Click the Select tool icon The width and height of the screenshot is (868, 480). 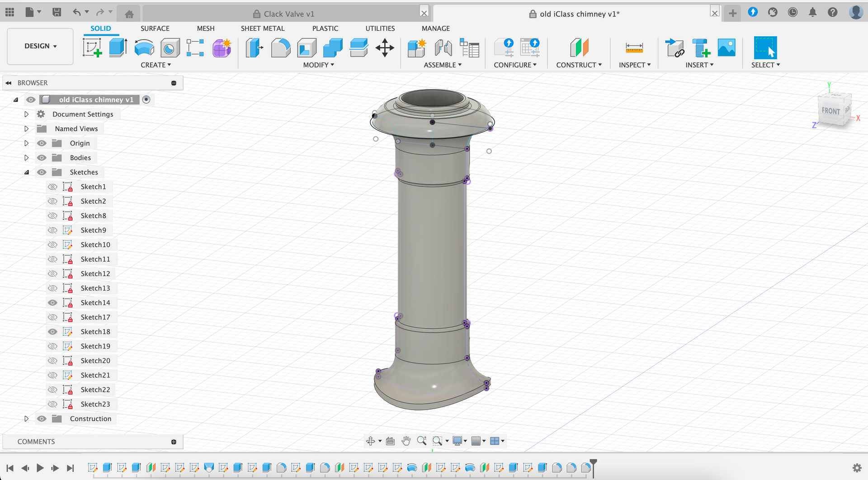coord(765,47)
